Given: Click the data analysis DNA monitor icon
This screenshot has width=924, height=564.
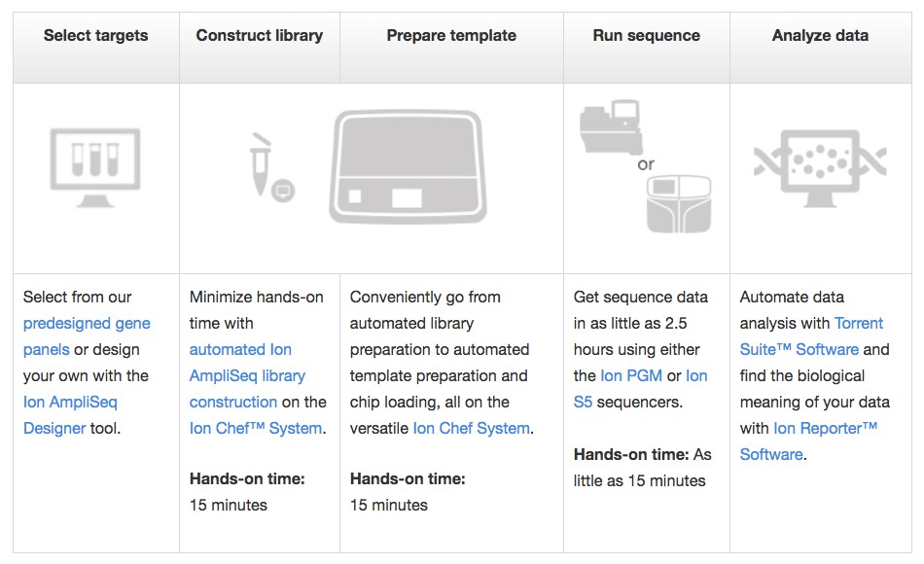Looking at the screenshot, I should [820, 164].
